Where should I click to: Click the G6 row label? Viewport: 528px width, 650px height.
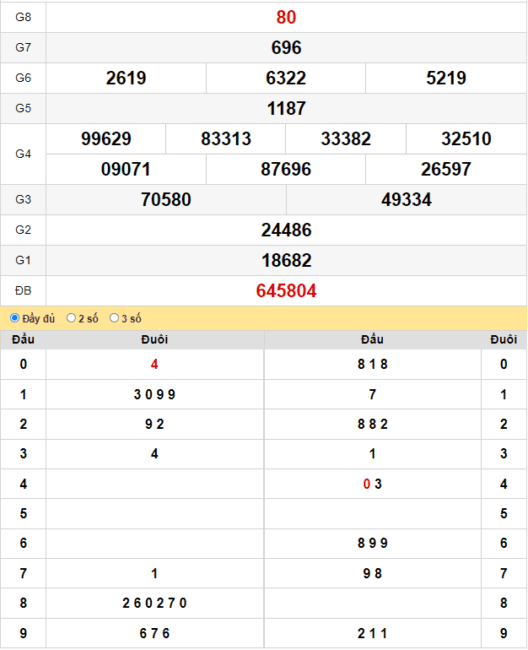[23, 78]
